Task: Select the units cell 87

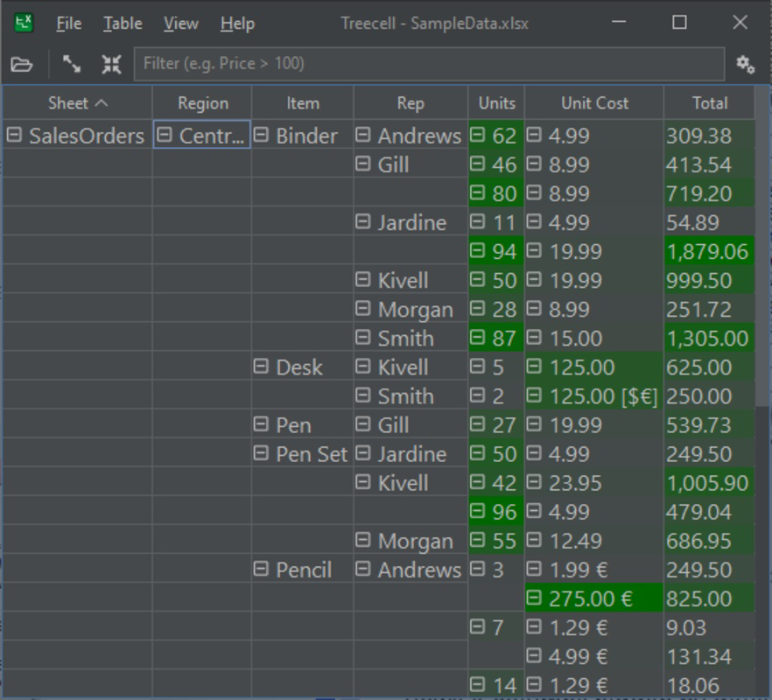Action: pos(496,338)
